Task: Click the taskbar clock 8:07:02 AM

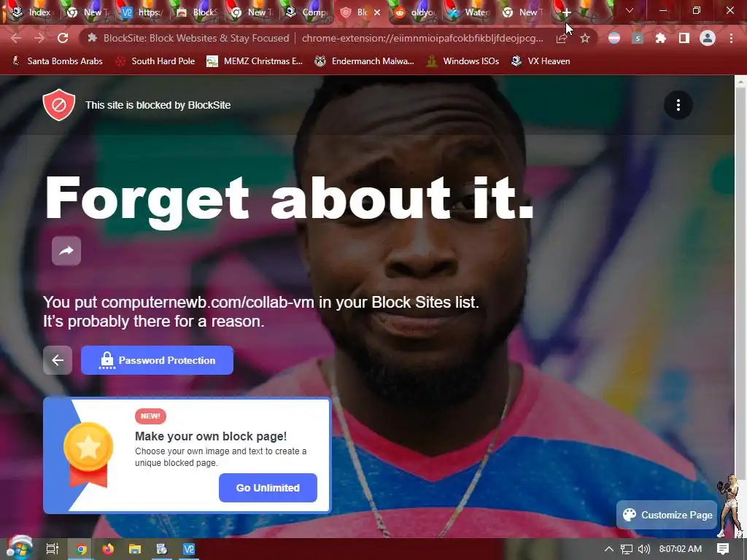Action: 681,549
